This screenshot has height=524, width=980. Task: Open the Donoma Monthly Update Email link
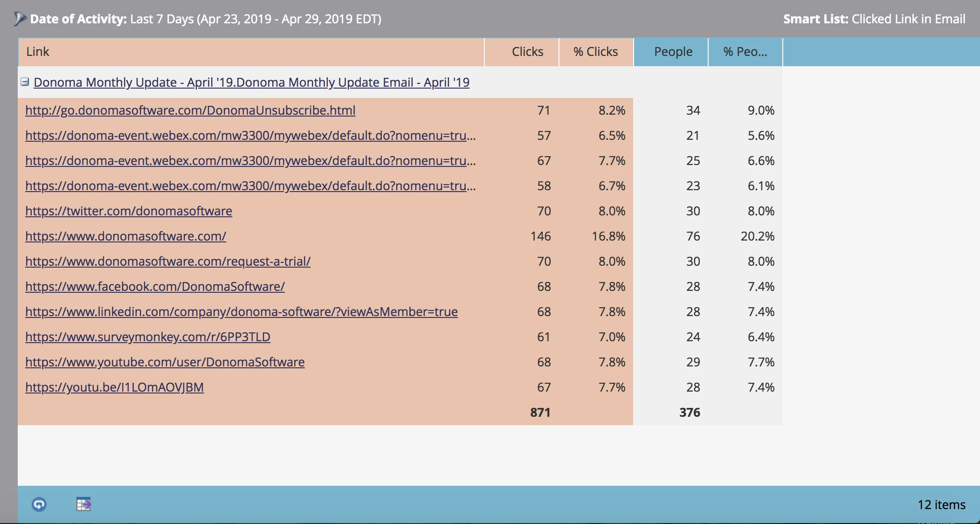[x=251, y=83]
